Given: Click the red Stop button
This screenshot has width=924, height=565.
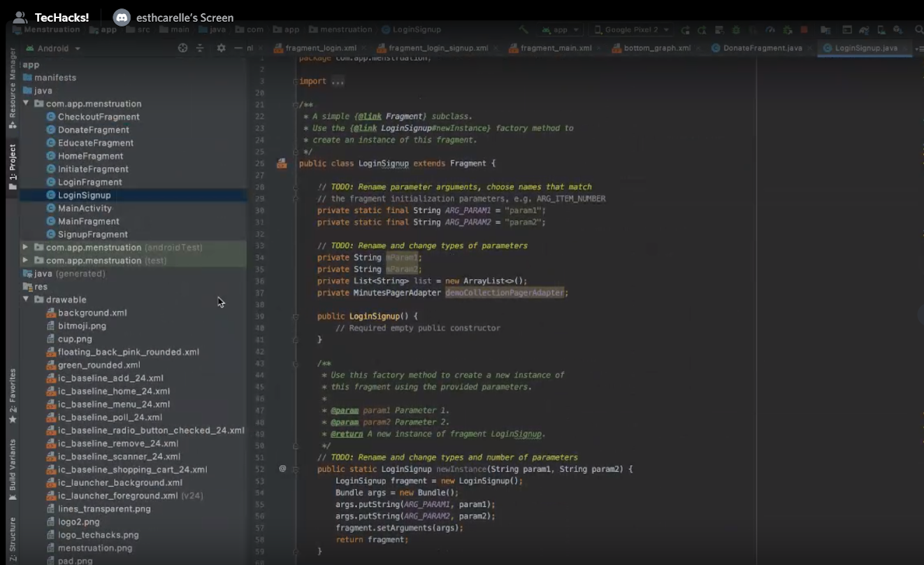Looking at the screenshot, I should coord(804,30).
